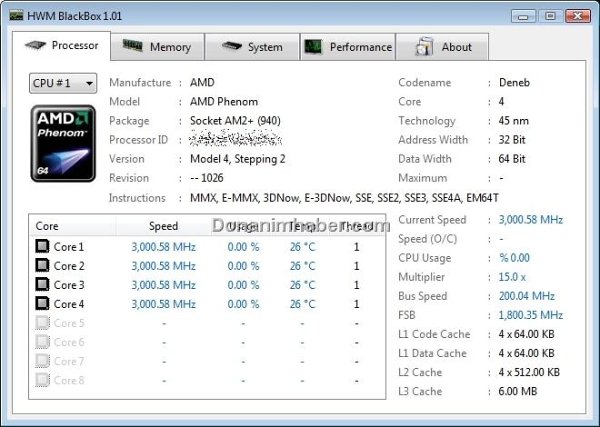Image resolution: width=600 pixels, height=427 pixels.
Task: Click revision value '-- 1026'
Action: [x=207, y=178]
